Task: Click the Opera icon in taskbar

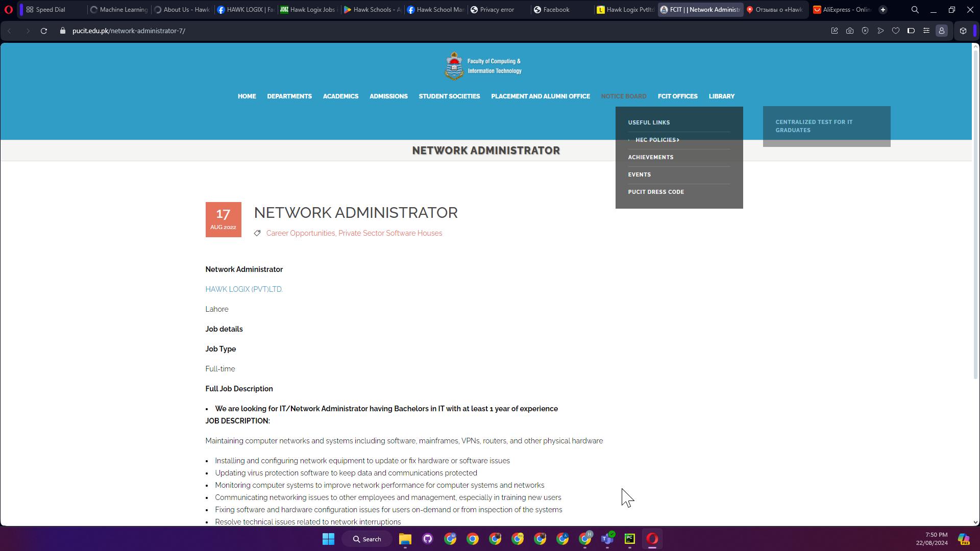Action: click(x=652, y=539)
